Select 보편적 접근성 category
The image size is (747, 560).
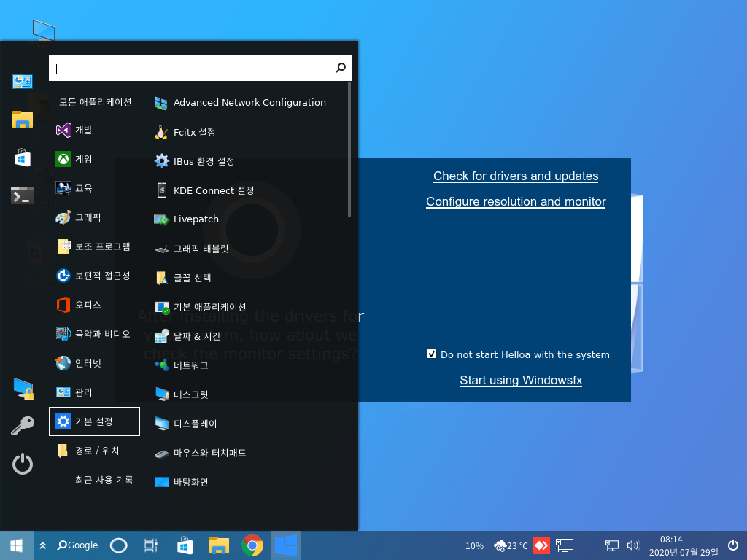(93, 276)
